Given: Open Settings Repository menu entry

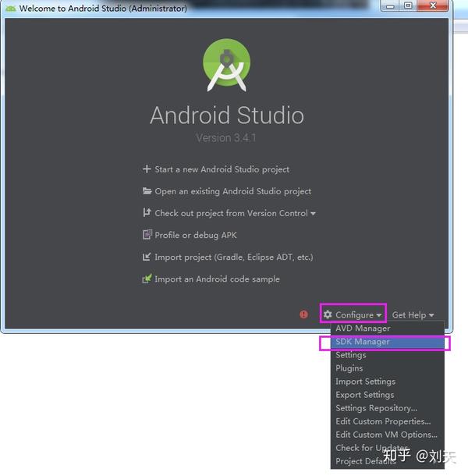Looking at the screenshot, I should [387, 408].
